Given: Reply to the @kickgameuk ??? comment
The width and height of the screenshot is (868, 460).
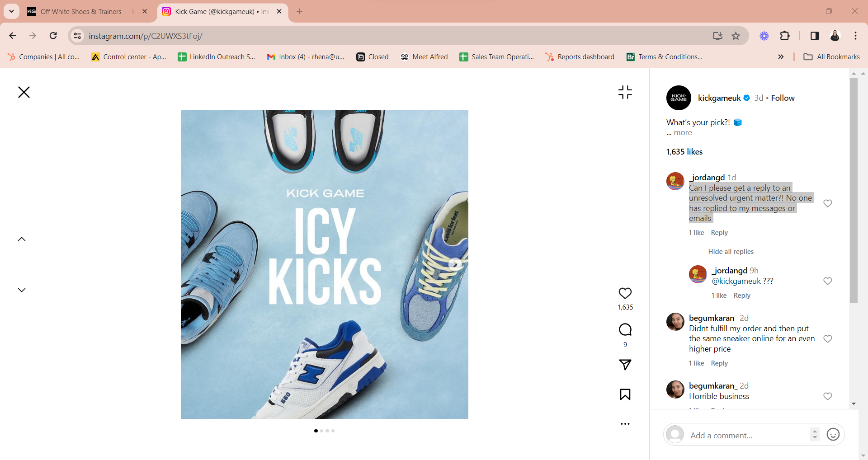Looking at the screenshot, I should 742,296.
